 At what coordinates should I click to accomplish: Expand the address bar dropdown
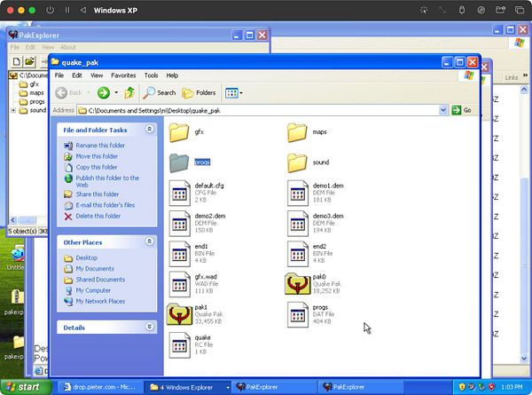(442, 110)
